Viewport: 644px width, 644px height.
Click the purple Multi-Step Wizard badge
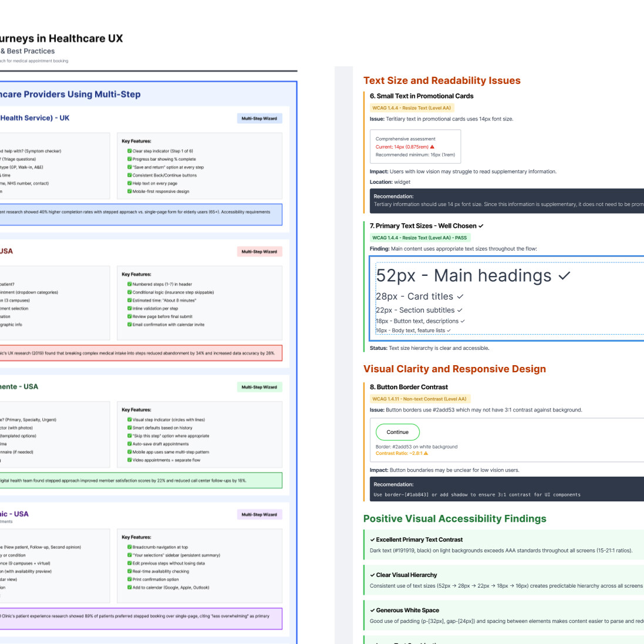point(259,514)
